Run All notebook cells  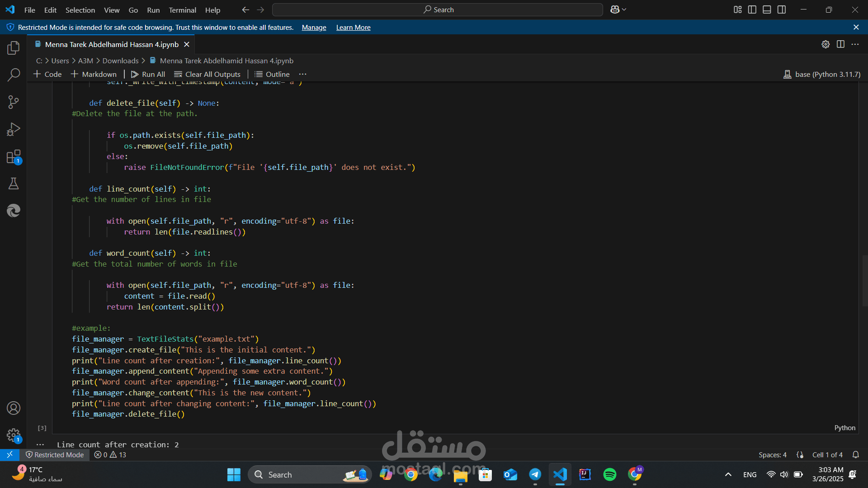tap(148, 74)
